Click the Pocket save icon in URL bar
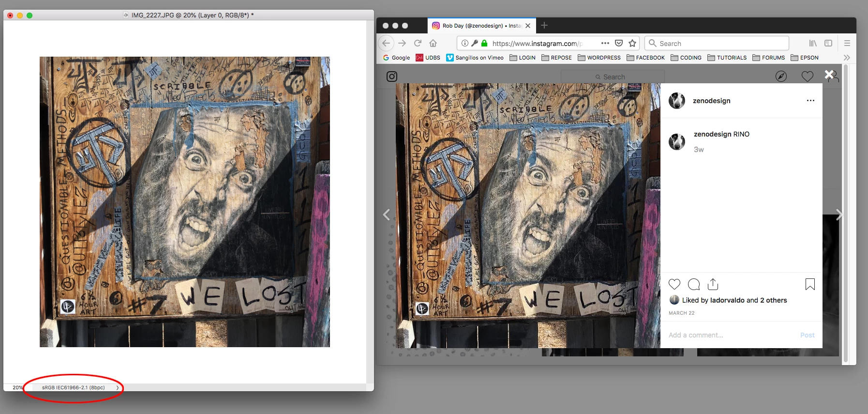This screenshot has width=868, height=414. coord(619,43)
